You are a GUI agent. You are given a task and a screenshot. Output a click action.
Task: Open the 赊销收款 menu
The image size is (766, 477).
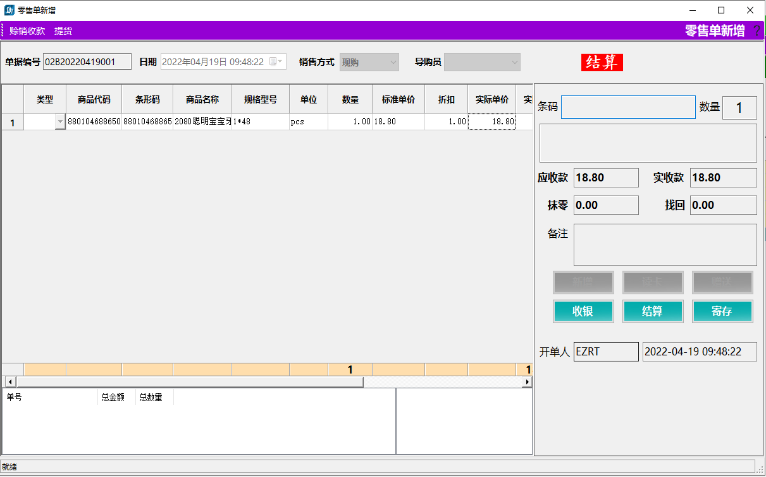[27, 31]
